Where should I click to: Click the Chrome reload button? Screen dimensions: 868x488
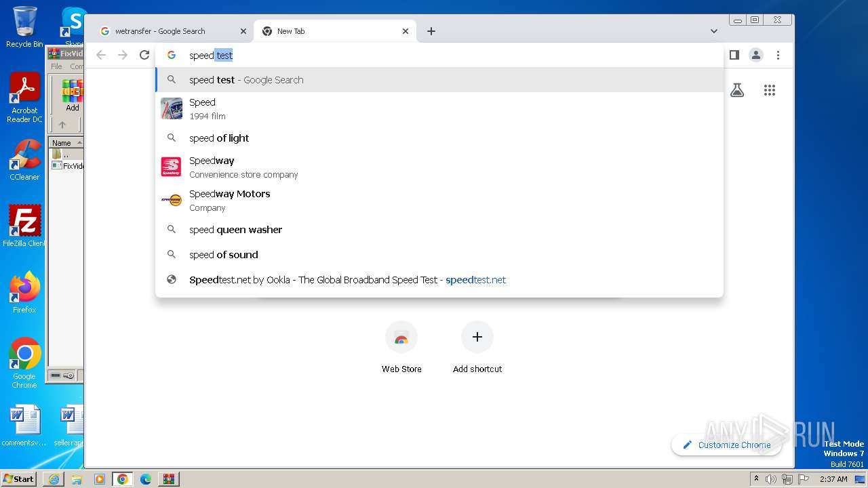pyautogui.click(x=144, y=55)
